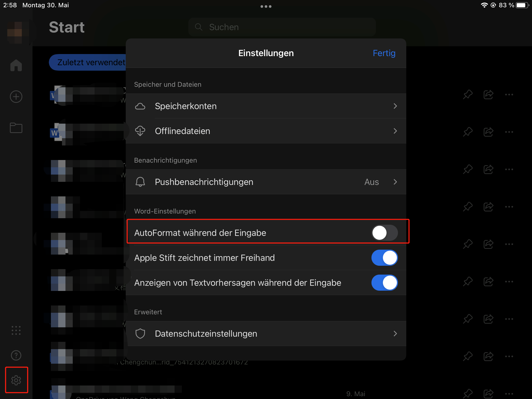Open the apps grid icon in sidebar
The width and height of the screenshot is (532, 399).
[x=16, y=330]
